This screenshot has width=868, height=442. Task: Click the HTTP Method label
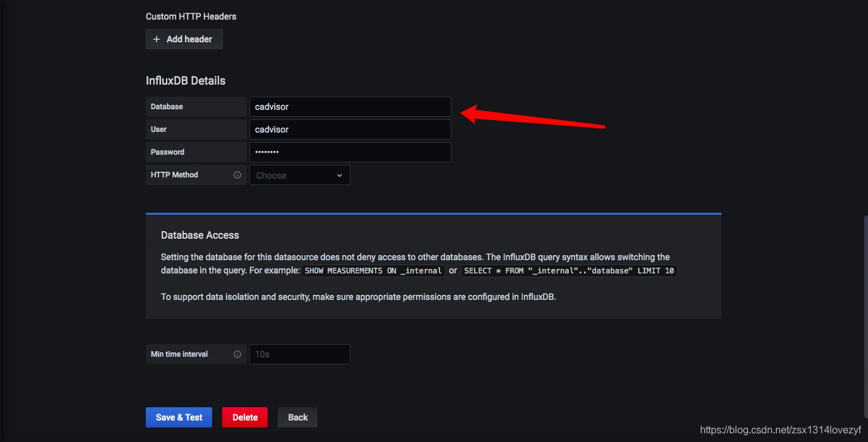[174, 175]
